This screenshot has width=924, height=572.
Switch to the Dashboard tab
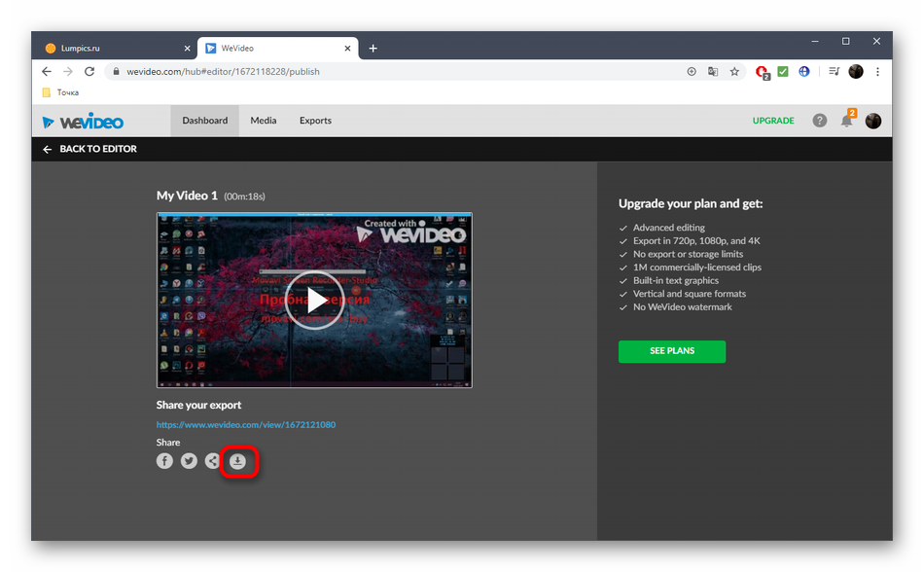(x=204, y=121)
